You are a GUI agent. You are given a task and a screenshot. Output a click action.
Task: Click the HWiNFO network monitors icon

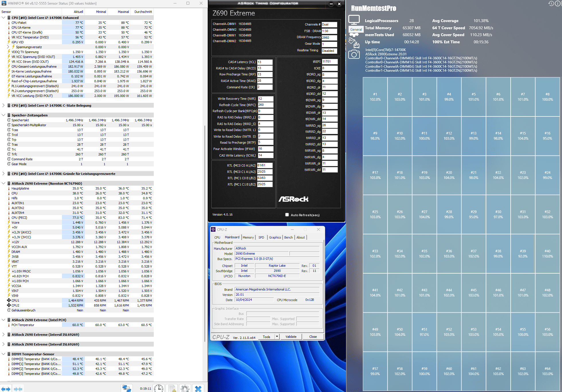tap(127, 388)
